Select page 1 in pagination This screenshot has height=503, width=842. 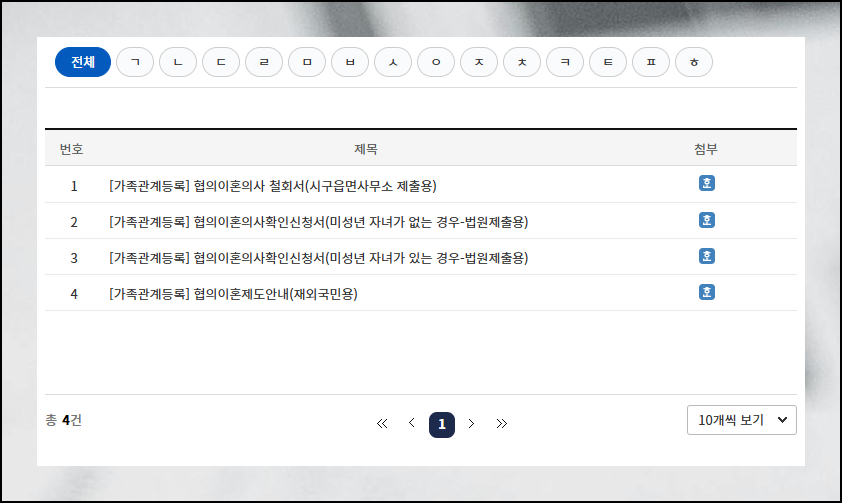(x=442, y=425)
